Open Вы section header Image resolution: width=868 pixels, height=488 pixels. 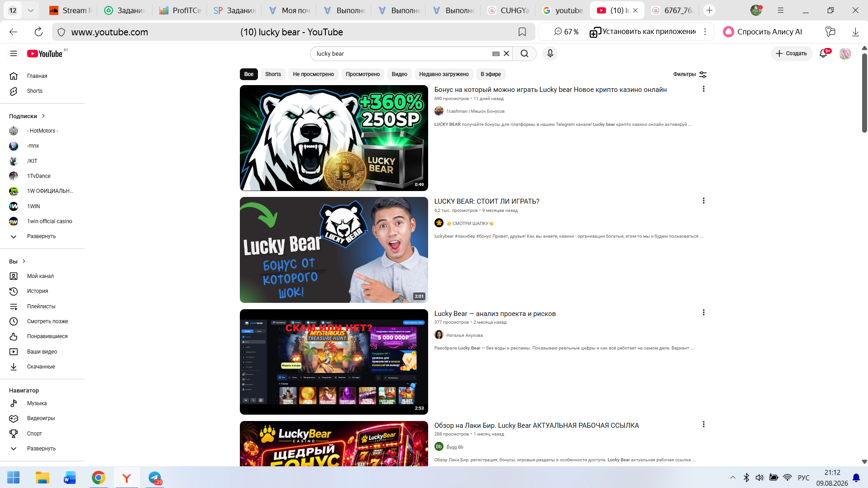tap(17, 262)
